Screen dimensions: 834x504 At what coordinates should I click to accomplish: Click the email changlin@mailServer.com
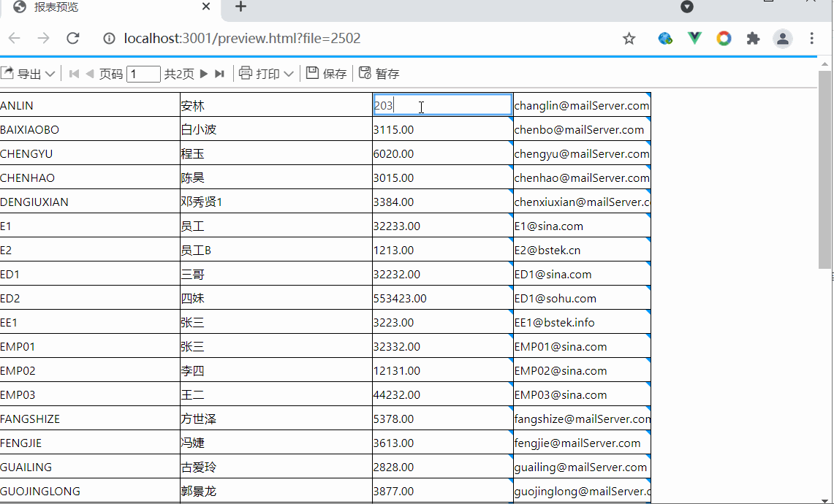point(582,105)
